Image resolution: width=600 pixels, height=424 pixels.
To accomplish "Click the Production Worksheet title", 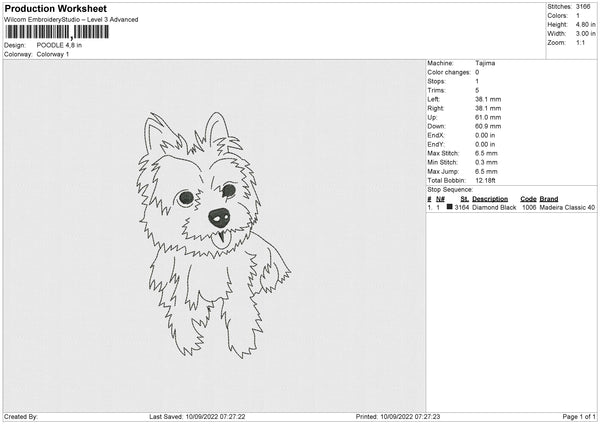I will (x=55, y=8).
